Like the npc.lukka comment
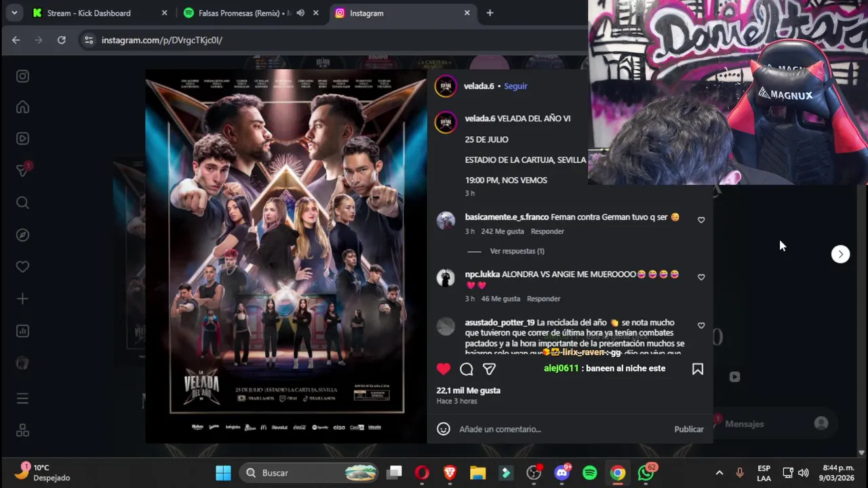The image size is (868, 488). click(x=701, y=277)
